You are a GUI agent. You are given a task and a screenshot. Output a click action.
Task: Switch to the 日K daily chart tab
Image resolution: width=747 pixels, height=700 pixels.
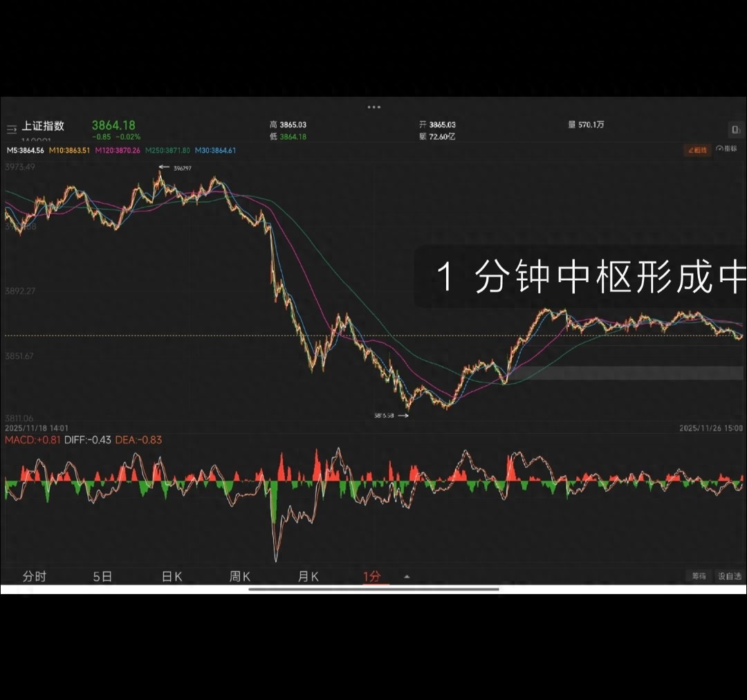pos(170,575)
